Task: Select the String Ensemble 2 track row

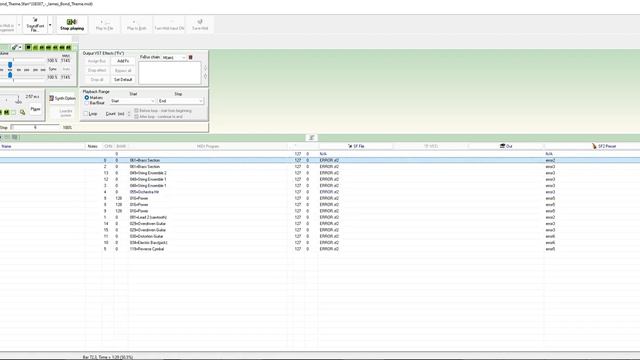Action: point(320,173)
